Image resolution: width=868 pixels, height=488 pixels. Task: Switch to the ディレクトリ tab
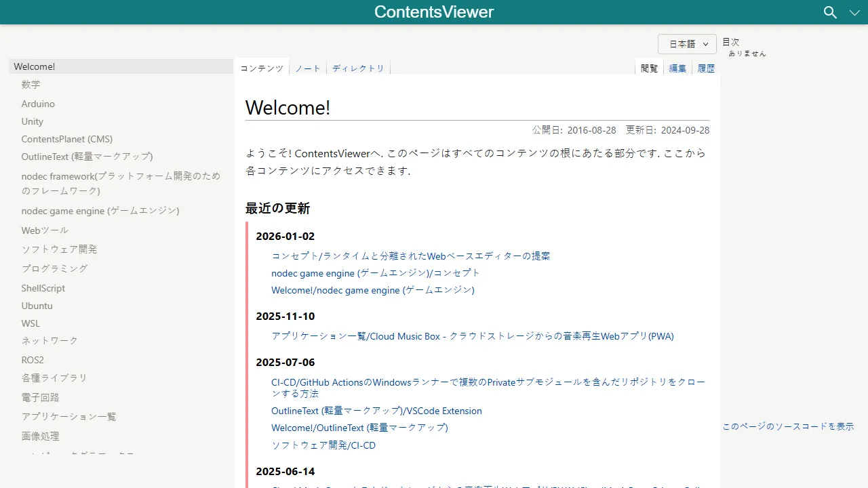coord(358,68)
